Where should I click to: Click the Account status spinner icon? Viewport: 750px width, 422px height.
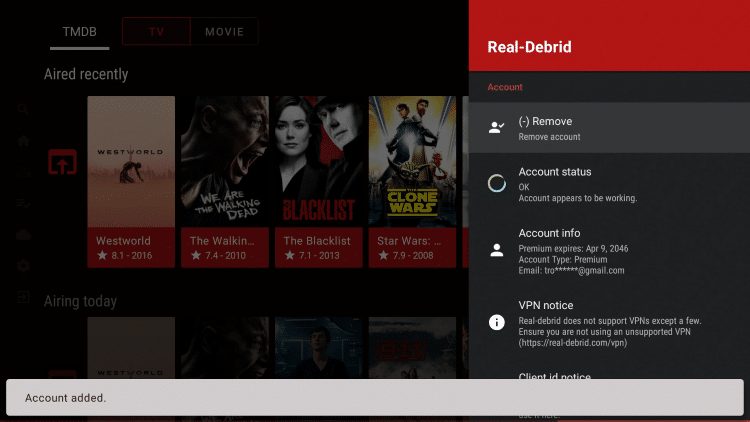(x=496, y=183)
